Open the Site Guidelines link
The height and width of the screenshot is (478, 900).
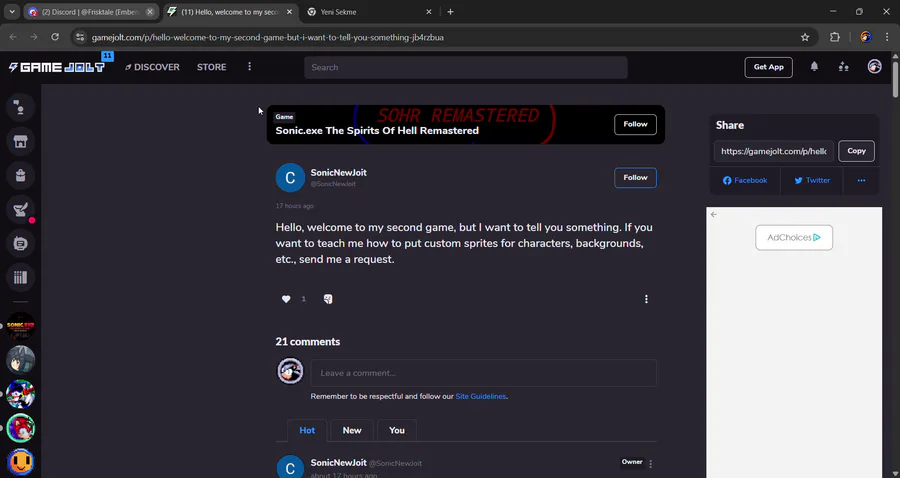pyautogui.click(x=480, y=397)
